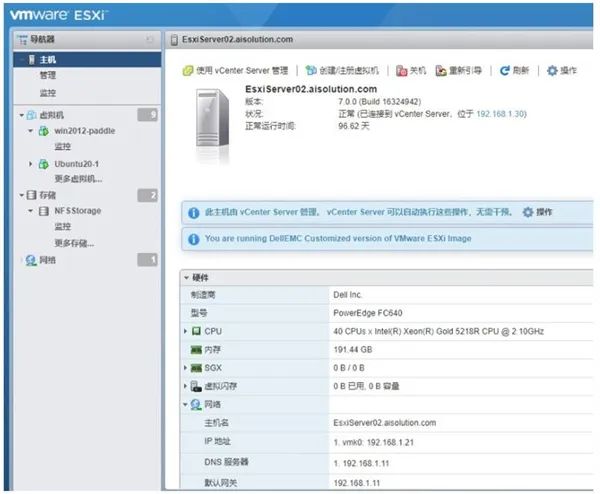
Task: Click the 191.44 GB memory value
Action: click(353, 349)
